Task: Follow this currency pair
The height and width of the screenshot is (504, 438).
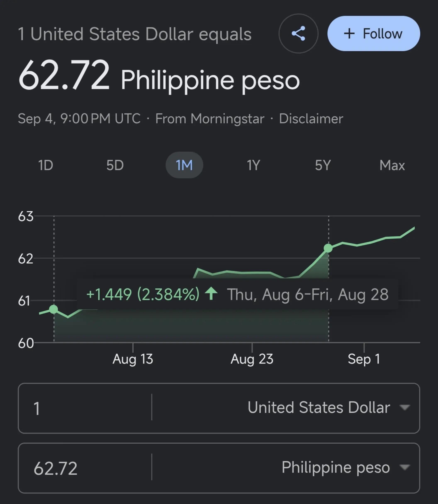Action: tap(374, 33)
